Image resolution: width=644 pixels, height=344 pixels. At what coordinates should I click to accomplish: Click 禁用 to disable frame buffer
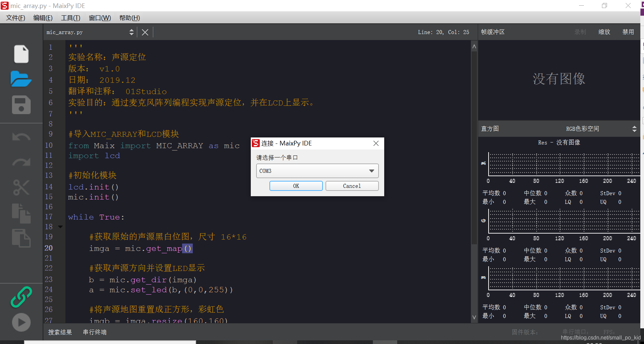coord(628,32)
